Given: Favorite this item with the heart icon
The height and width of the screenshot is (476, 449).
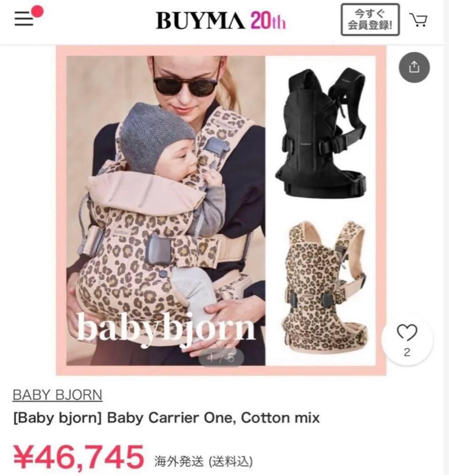Looking at the screenshot, I should [x=407, y=333].
